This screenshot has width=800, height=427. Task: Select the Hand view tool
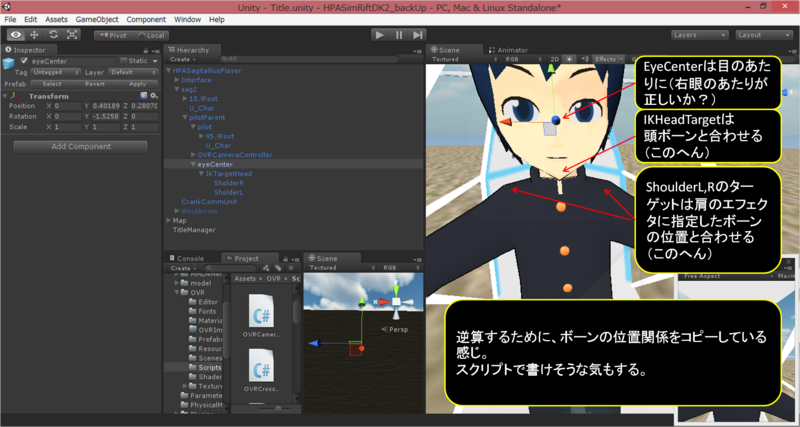pyautogui.click(x=15, y=35)
